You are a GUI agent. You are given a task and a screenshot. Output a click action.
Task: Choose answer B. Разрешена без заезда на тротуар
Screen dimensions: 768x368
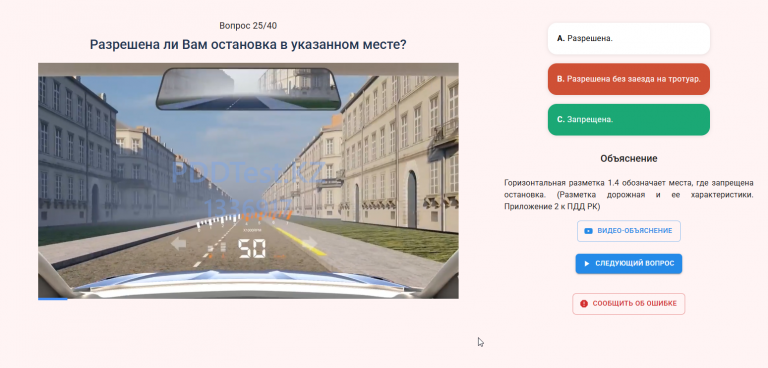tap(628, 79)
